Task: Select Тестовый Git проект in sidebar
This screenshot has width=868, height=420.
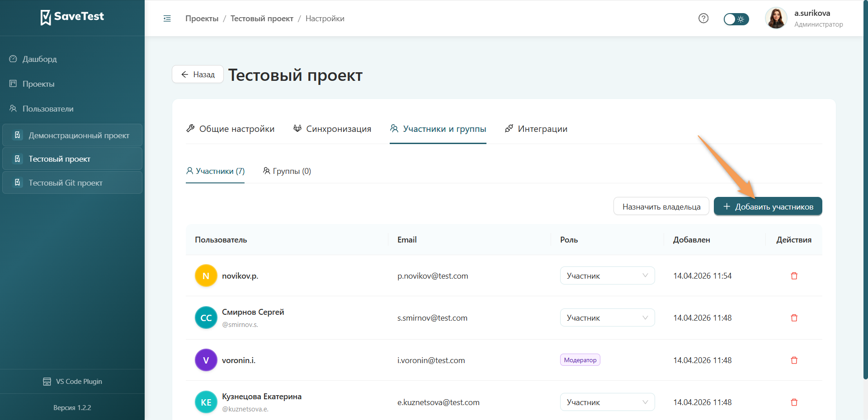Action: pyautogui.click(x=72, y=183)
